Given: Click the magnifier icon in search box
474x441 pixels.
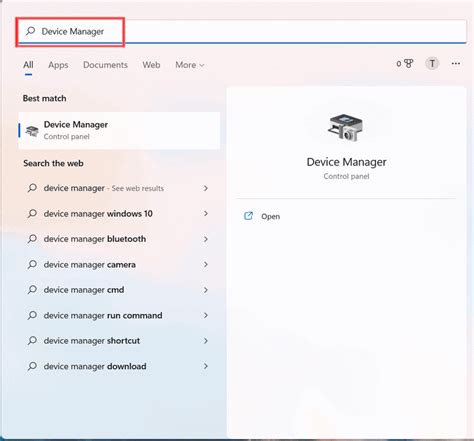Looking at the screenshot, I should 31,31.
